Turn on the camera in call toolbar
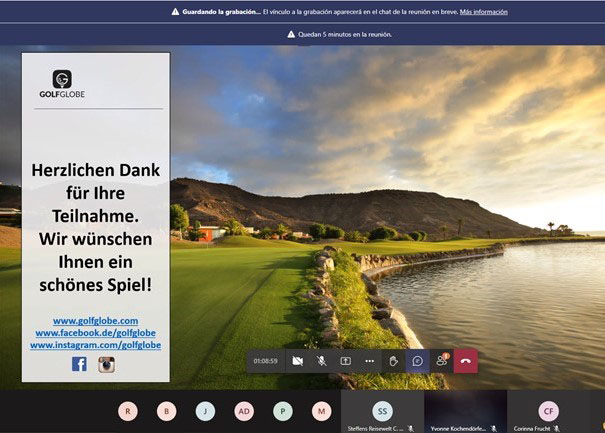The height and width of the screenshot is (433, 605). (297, 361)
